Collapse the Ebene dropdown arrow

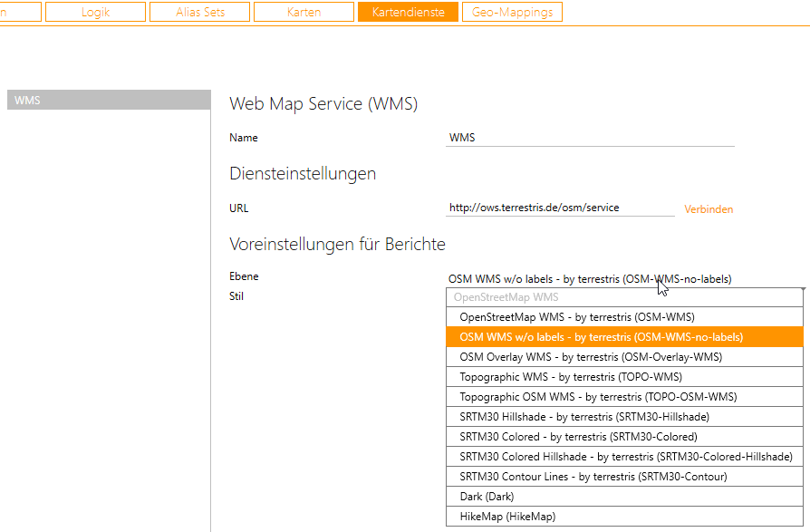[802, 288]
